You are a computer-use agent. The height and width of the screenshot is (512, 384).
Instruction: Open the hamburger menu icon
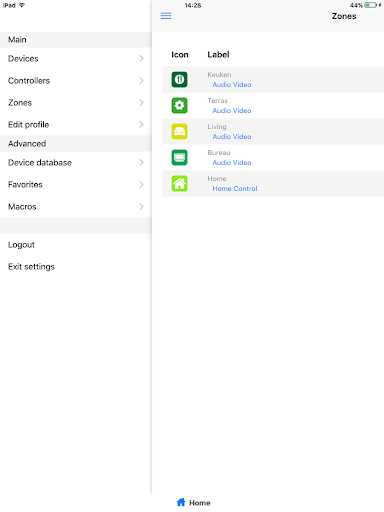click(x=166, y=16)
